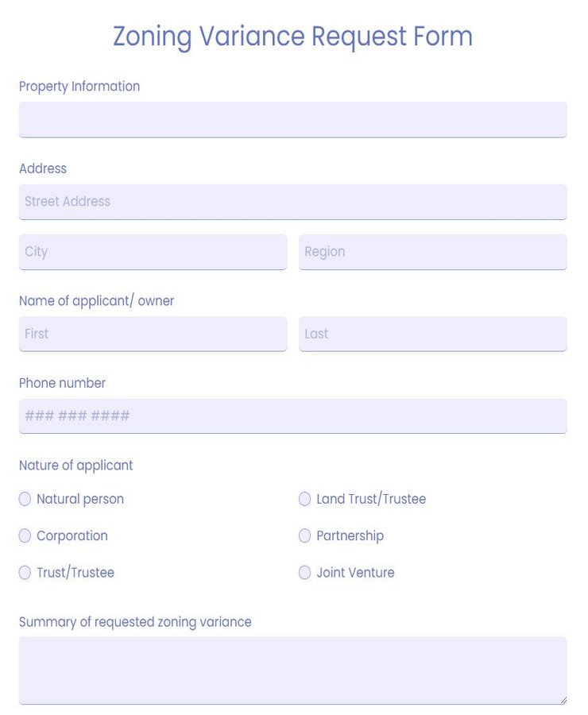Click the Name of applicant/owner label
This screenshot has height=715, width=588.
coord(97,301)
